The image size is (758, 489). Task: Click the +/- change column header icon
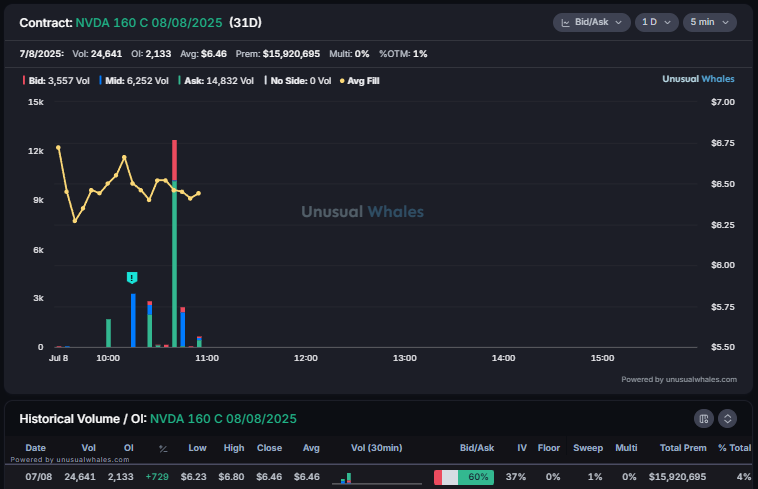(x=163, y=448)
